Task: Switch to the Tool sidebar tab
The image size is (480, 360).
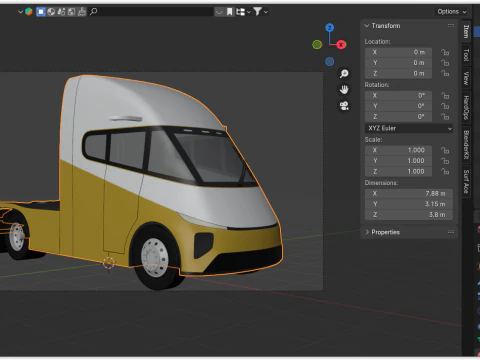Action: coord(466,55)
